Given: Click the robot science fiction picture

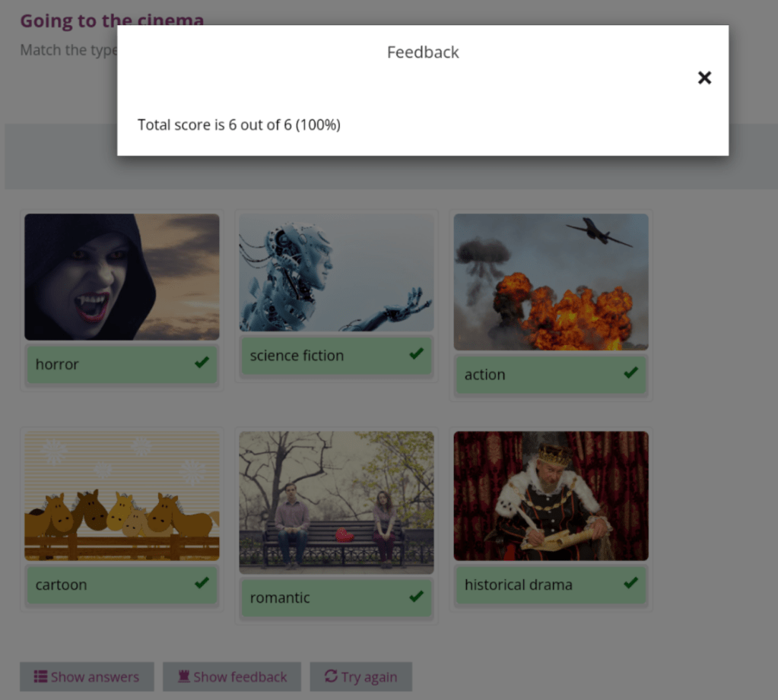Looking at the screenshot, I should click(336, 272).
